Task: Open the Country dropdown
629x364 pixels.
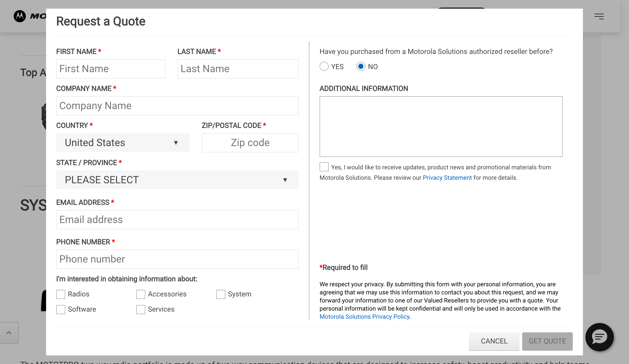Action: [123, 143]
